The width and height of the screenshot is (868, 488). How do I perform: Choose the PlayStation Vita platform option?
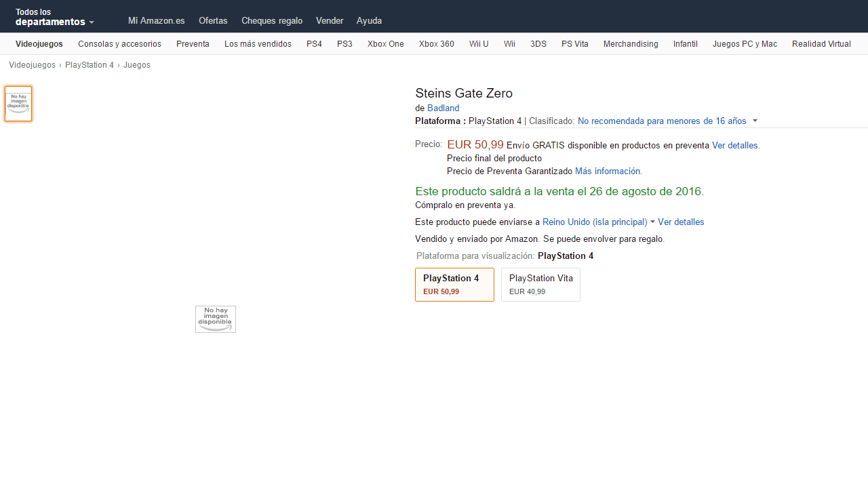(x=540, y=285)
